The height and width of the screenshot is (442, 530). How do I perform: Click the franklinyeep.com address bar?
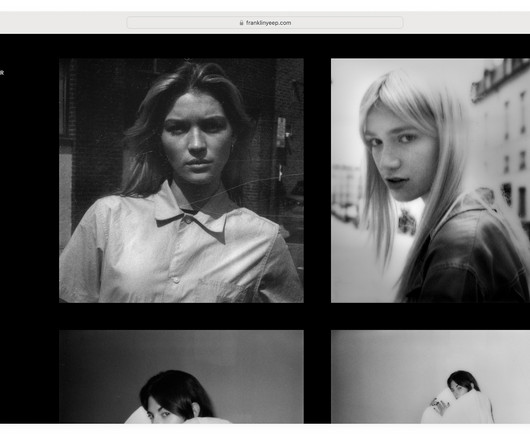coord(265,23)
